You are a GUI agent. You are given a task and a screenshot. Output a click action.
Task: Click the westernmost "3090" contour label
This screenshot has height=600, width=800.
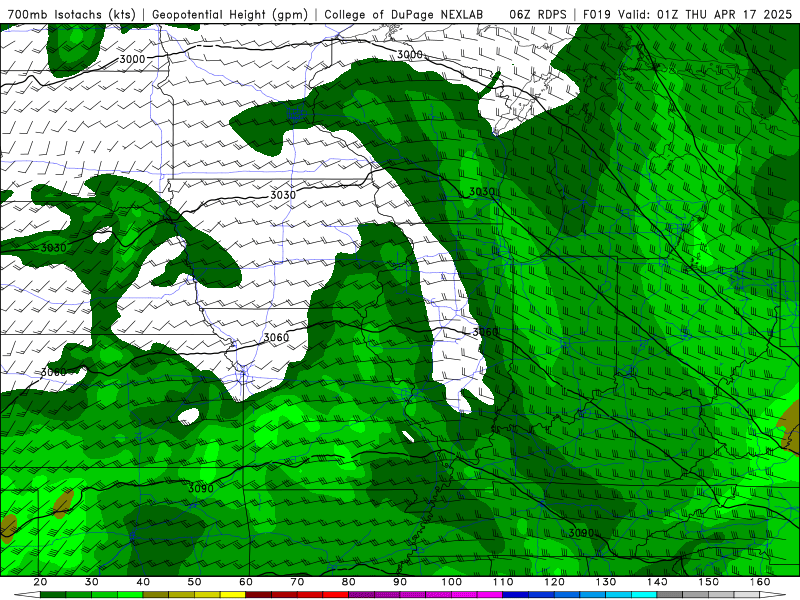201,488
